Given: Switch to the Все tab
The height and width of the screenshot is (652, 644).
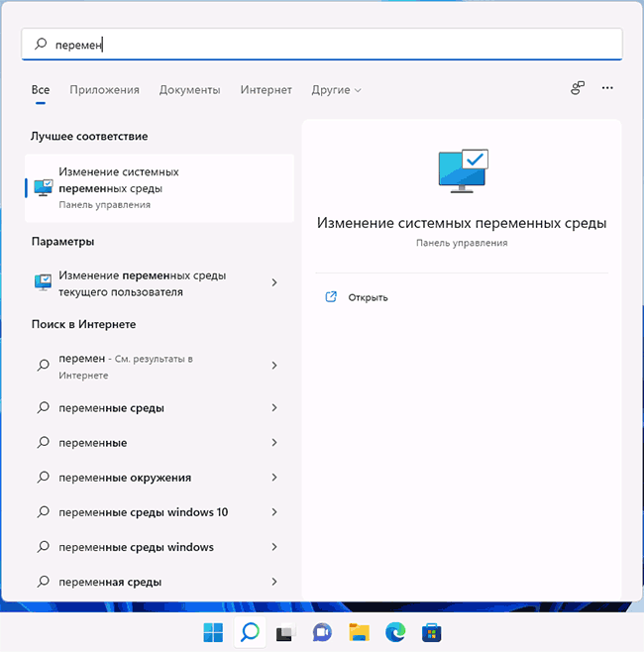Looking at the screenshot, I should (41, 90).
